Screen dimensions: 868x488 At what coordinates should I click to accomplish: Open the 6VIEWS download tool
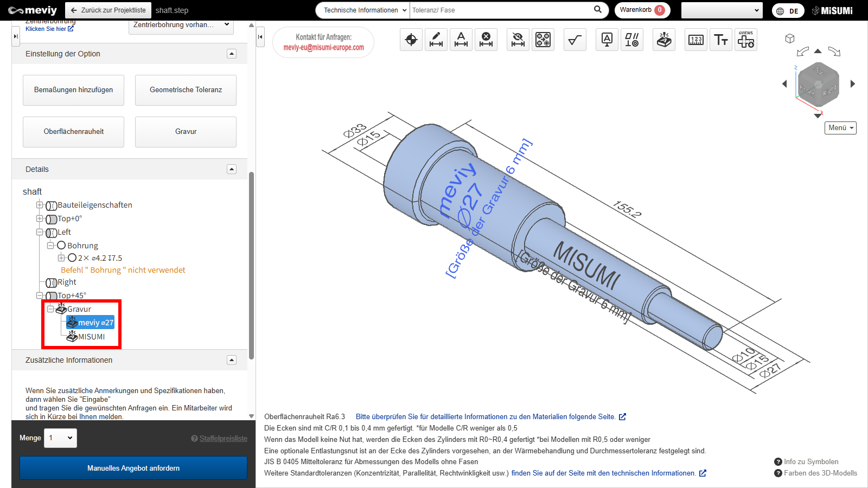tap(746, 40)
